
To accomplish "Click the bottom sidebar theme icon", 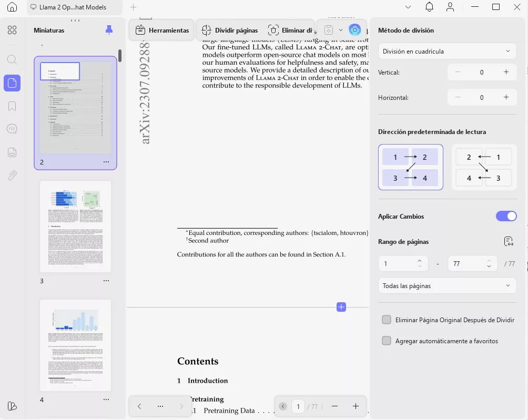I will coord(12,406).
